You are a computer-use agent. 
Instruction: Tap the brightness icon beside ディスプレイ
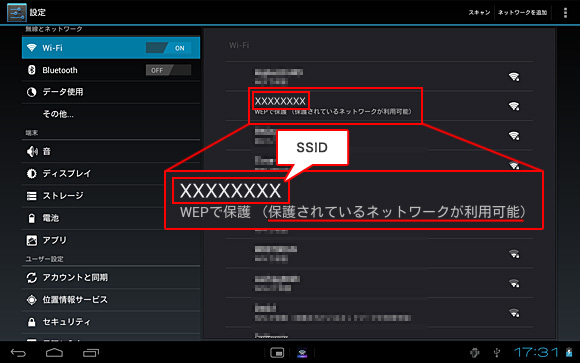click(32, 173)
